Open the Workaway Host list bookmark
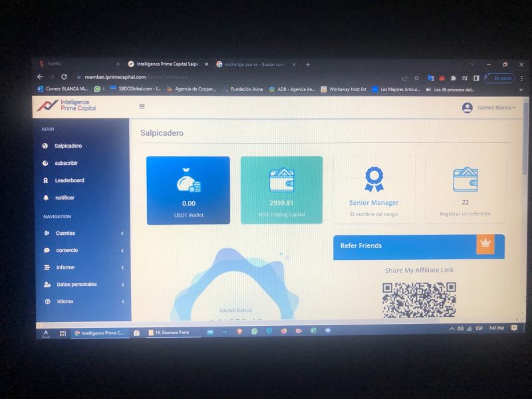Viewport: 532px width, 399px height. click(344, 90)
